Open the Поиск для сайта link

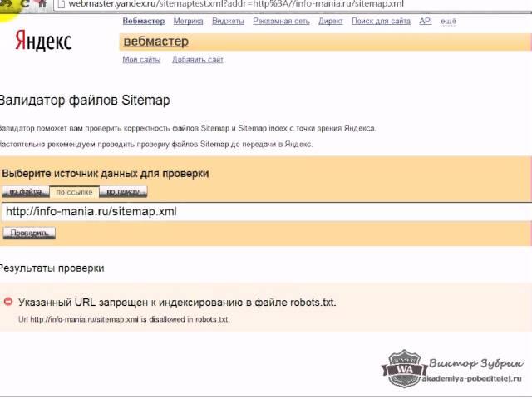(x=381, y=21)
